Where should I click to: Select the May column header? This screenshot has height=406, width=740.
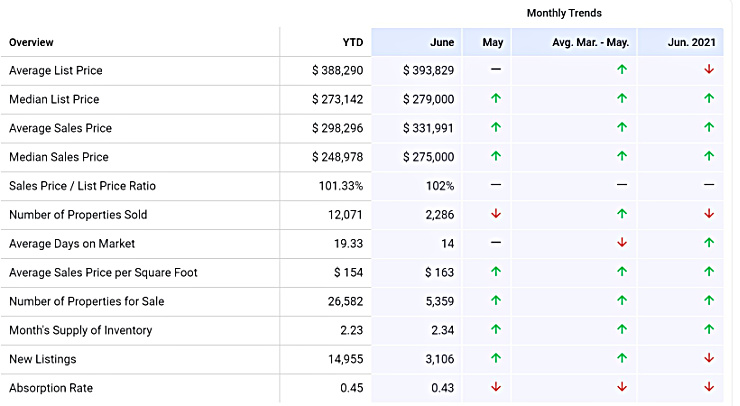(492, 42)
